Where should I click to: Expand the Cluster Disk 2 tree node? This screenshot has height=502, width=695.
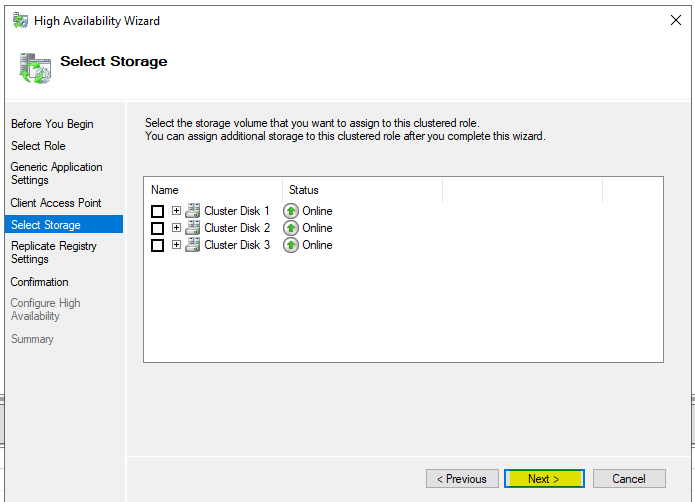click(176, 227)
